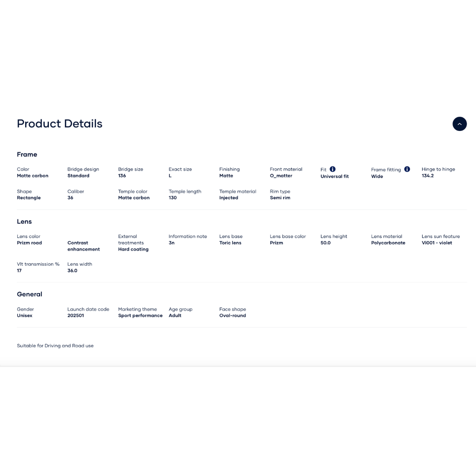The width and height of the screenshot is (476, 476).
Task: Collapse the Product Details section
Action: [459, 124]
